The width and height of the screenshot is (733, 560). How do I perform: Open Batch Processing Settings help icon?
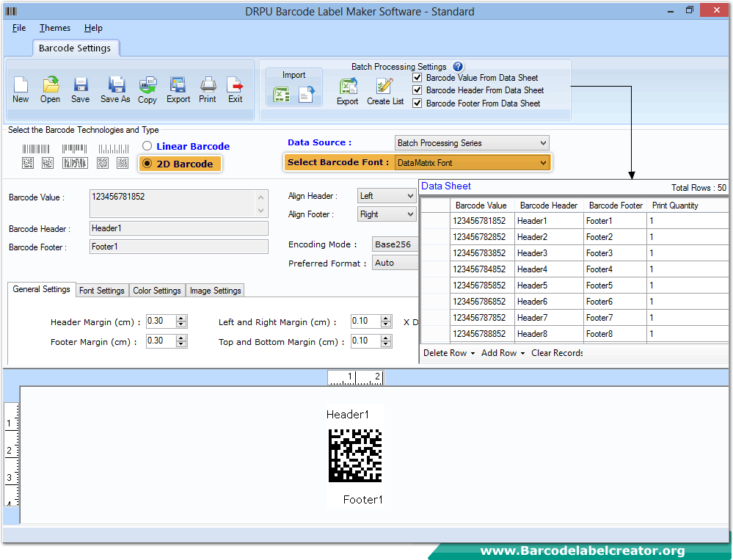[458, 66]
